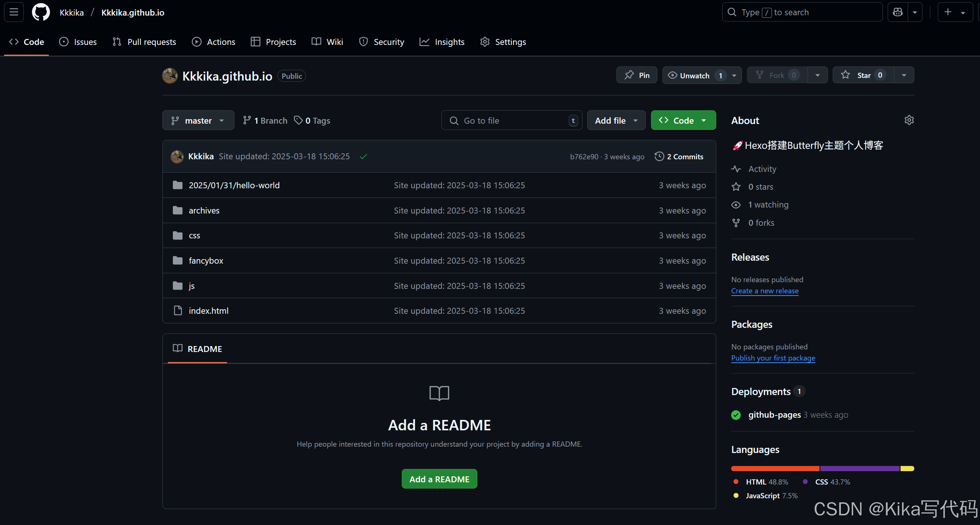
Task: Switch to the Pull requests tab
Action: (145, 42)
